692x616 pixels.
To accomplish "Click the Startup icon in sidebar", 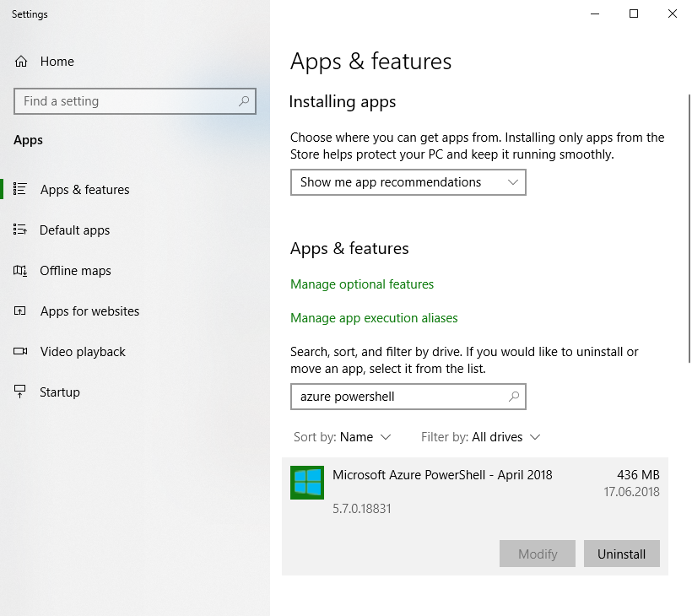I will [x=21, y=392].
